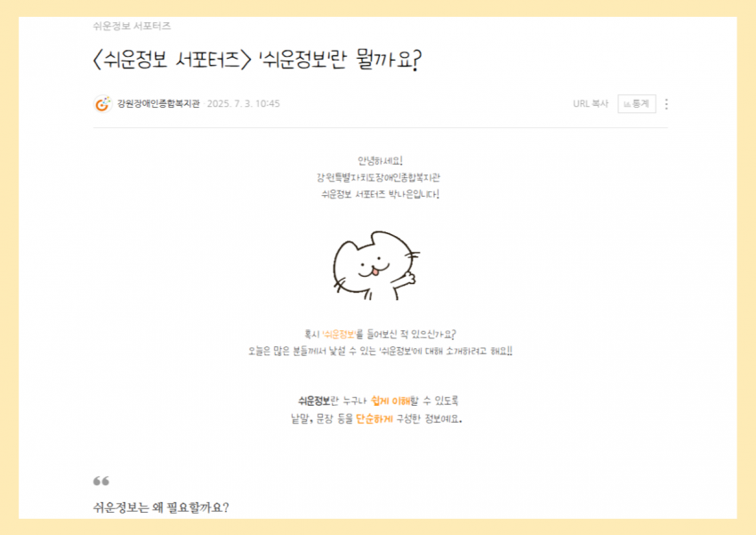Screen dimensions: 756x535
Task: Click the orange 단순하게 highlighted text
Action: coord(374,418)
